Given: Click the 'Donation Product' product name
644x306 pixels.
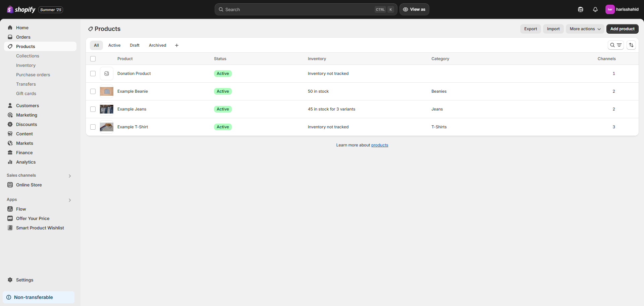Looking at the screenshot, I should (134, 74).
